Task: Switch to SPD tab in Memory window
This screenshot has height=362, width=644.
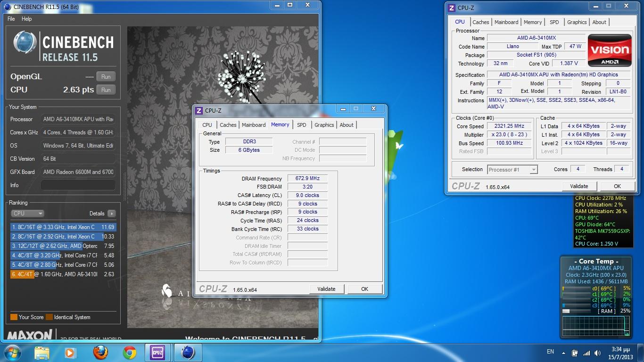Action: 302,125
